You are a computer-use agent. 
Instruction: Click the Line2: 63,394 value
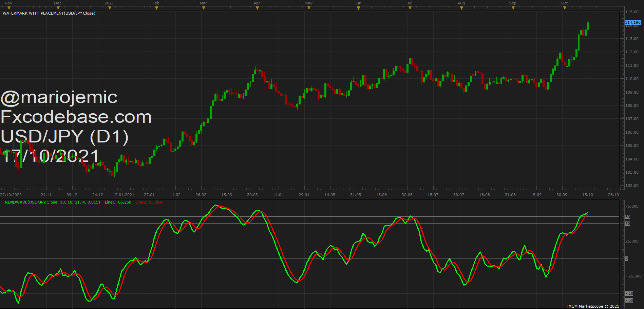click(149, 202)
